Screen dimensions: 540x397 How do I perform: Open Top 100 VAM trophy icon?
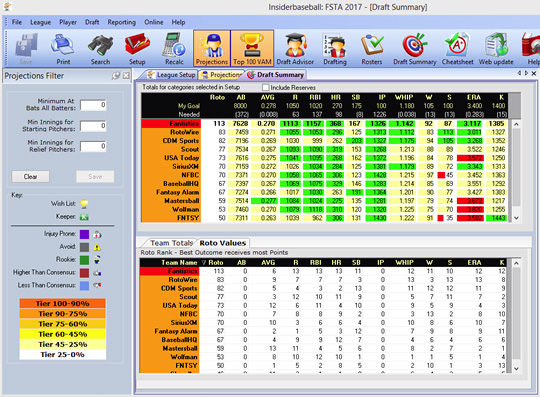(x=252, y=48)
